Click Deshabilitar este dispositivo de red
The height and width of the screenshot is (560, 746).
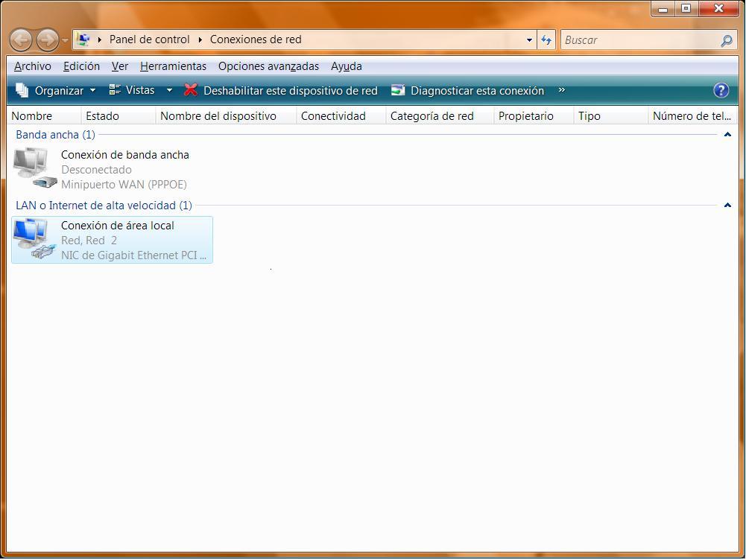click(x=281, y=90)
